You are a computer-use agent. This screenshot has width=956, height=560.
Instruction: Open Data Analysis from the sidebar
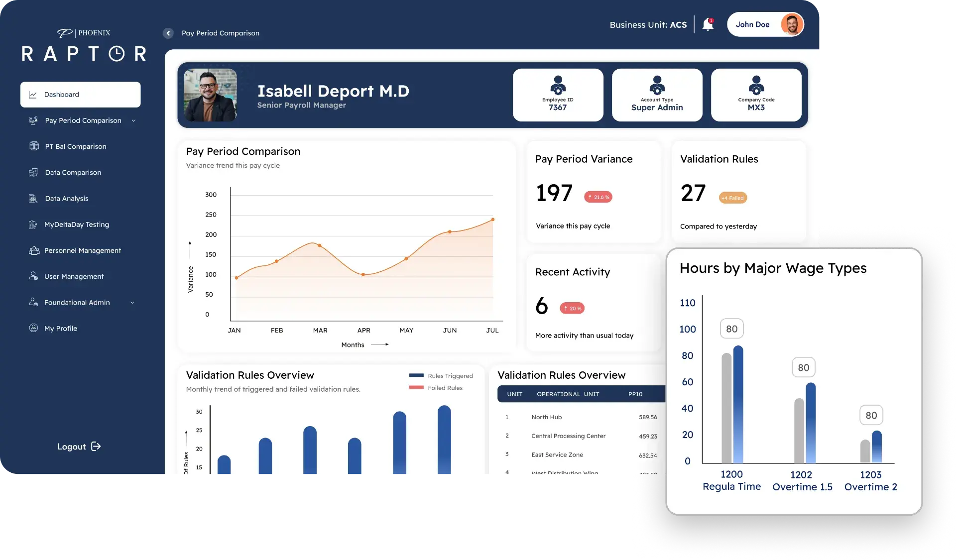point(33,198)
